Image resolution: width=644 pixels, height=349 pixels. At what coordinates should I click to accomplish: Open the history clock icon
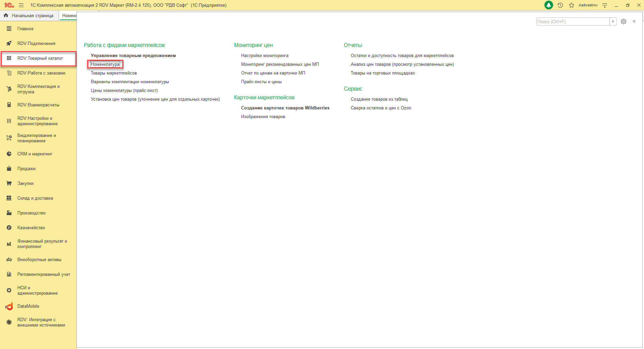pos(560,5)
